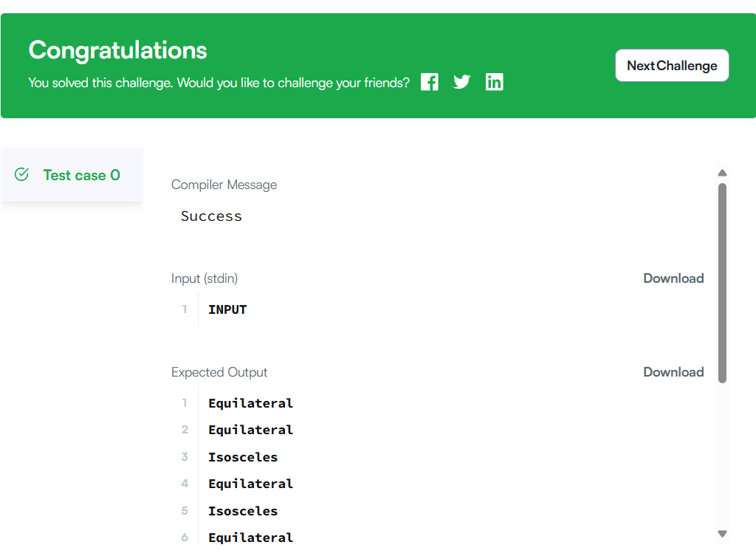Click the Congratulations heading

(118, 50)
